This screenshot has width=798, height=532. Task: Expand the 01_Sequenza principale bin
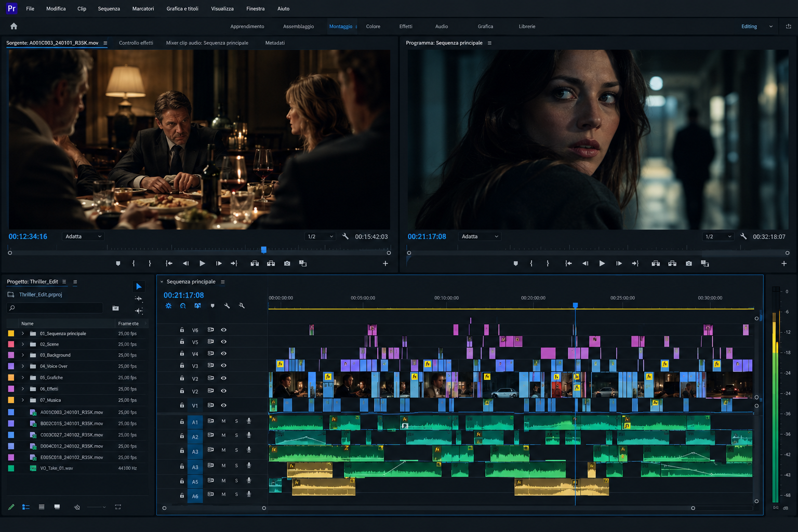[23, 334]
